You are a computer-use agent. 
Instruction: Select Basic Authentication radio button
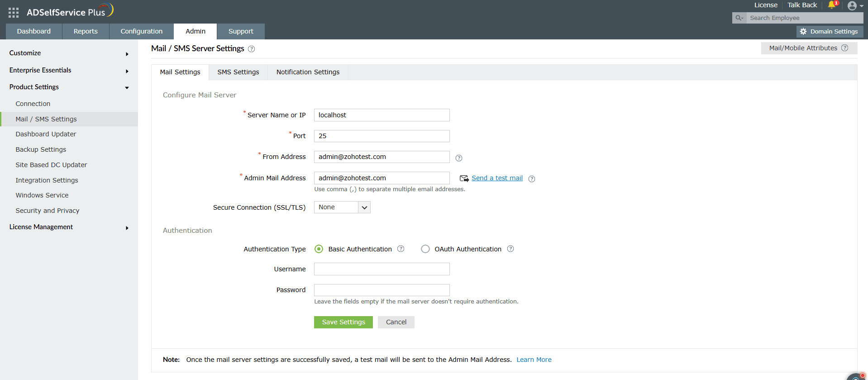(319, 249)
